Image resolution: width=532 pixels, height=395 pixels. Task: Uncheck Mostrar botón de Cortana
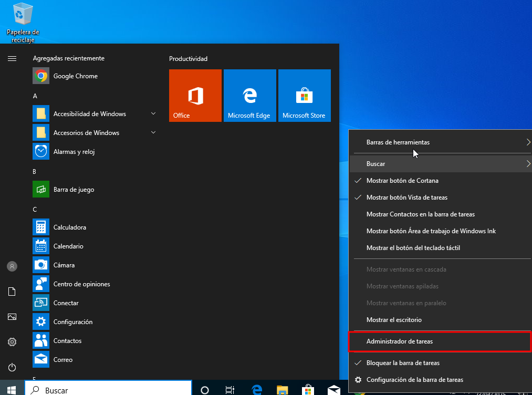pos(402,181)
